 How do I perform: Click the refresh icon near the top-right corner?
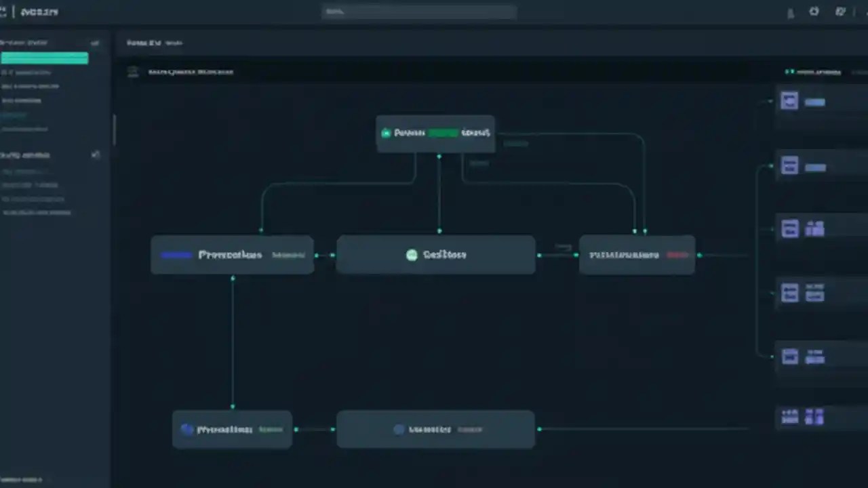pos(814,12)
